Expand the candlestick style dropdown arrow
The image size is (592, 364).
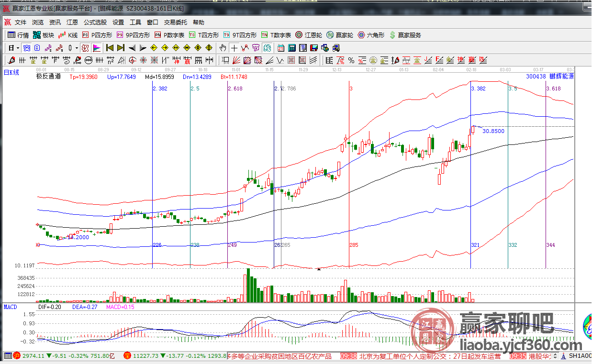coord(77,48)
